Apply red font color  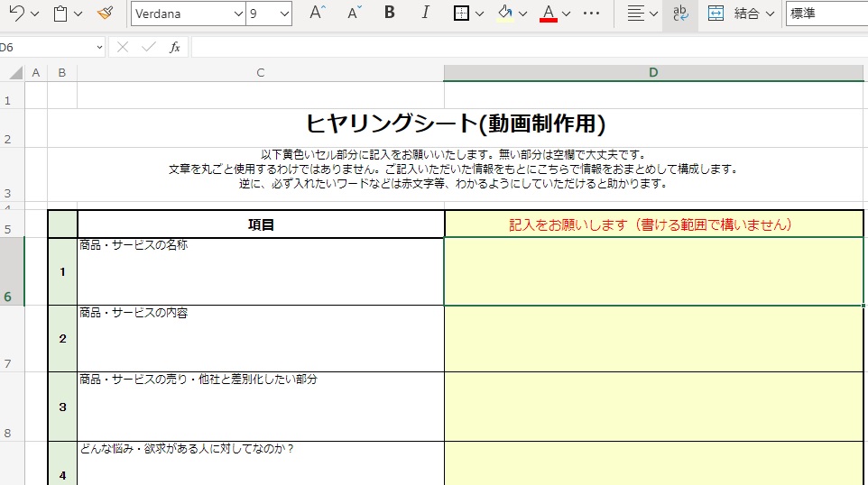coord(548,14)
